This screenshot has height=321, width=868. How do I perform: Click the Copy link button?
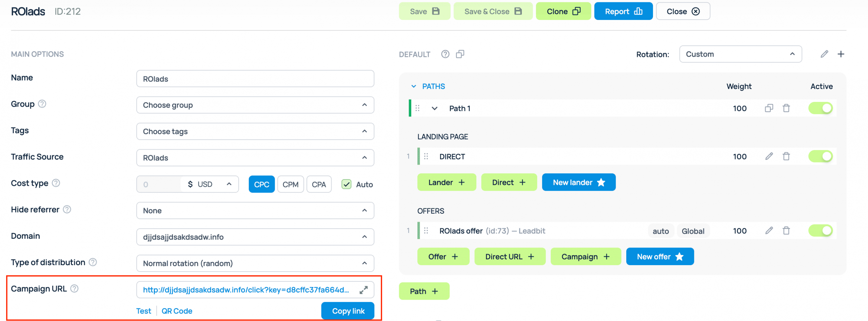point(348,311)
